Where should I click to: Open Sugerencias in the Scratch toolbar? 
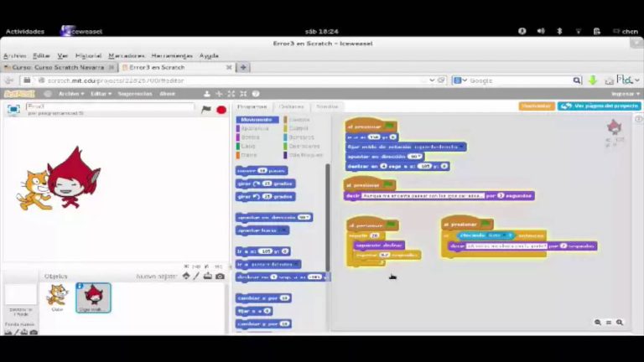(135, 94)
